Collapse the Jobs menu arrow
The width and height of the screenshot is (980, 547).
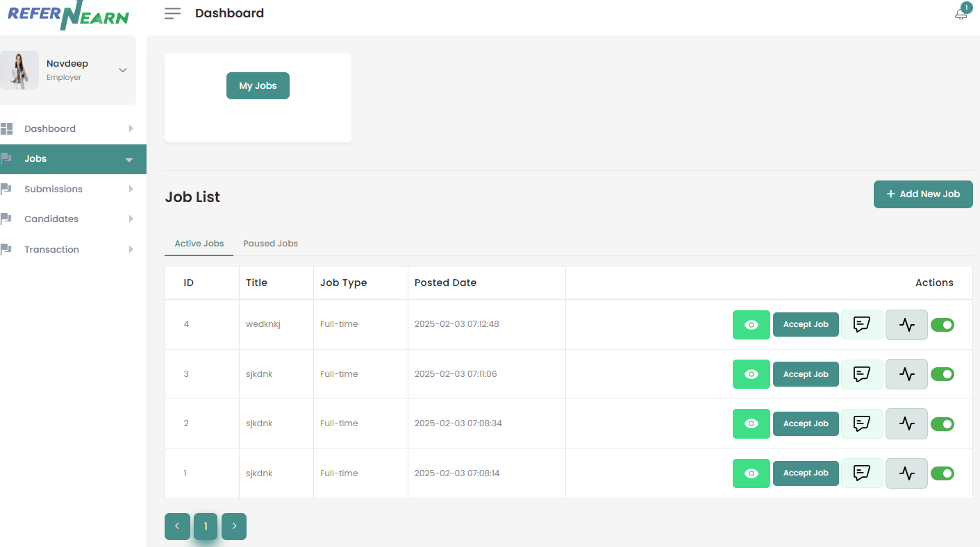click(x=129, y=160)
